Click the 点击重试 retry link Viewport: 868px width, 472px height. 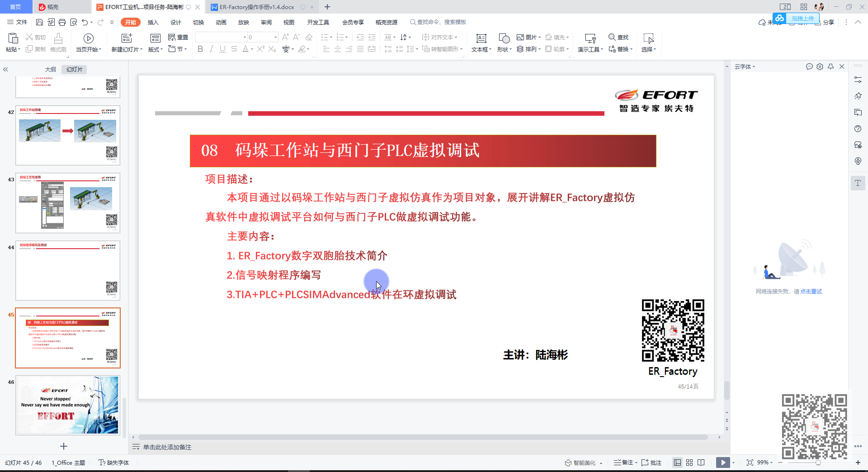pyautogui.click(x=811, y=292)
